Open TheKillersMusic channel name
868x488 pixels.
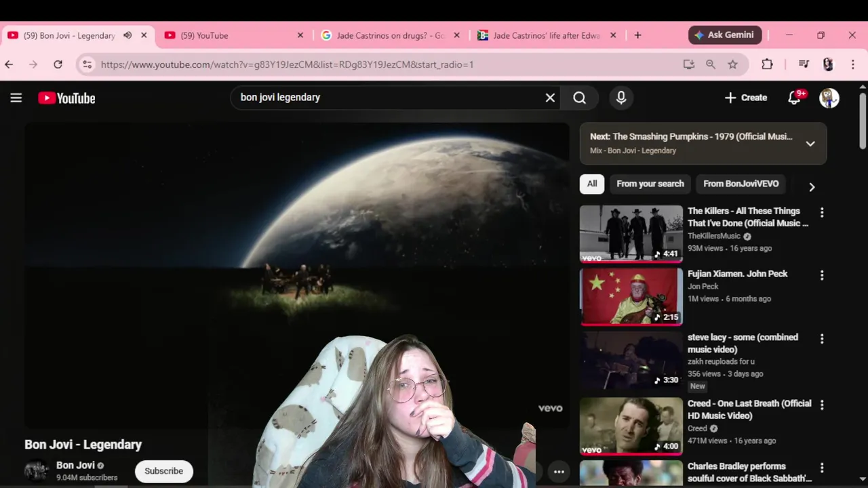pyautogui.click(x=714, y=236)
